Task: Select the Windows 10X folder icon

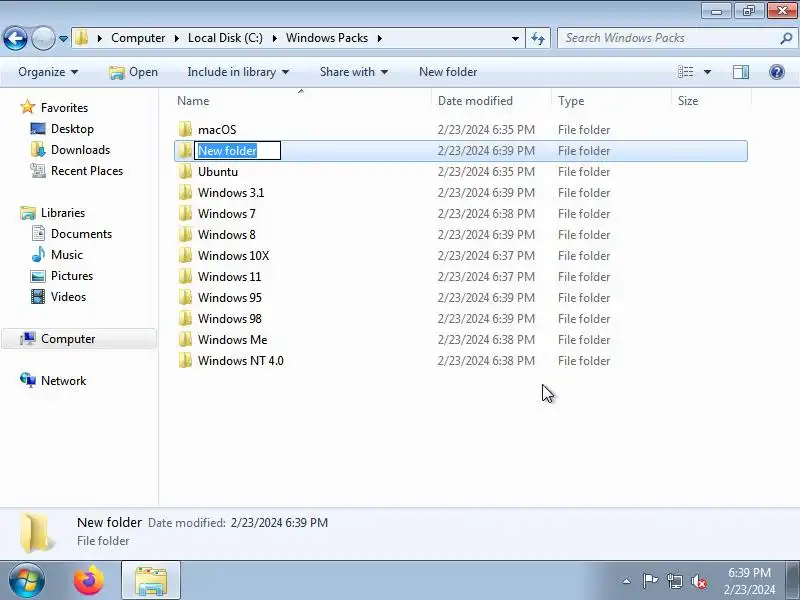Action: [x=185, y=255]
